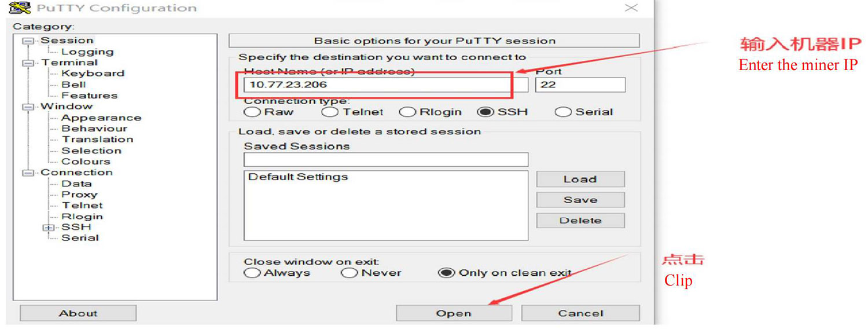The width and height of the screenshot is (868, 333).
Task: Click the Port number field
Action: tap(580, 85)
